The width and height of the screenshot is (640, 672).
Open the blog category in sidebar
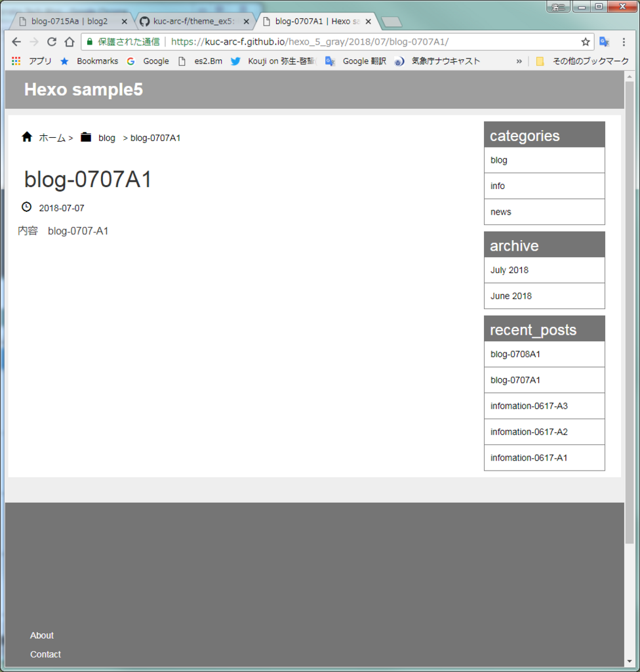544,160
